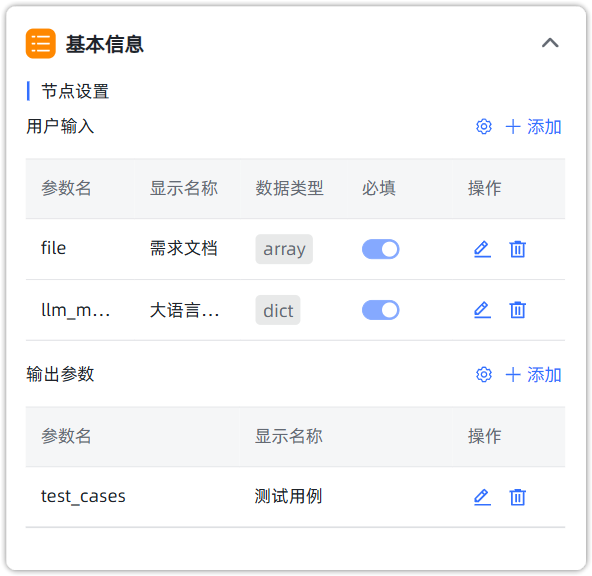Click the dict data type tag
Image resolution: width=592 pixels, height=576 pixels.
point(278,310)
